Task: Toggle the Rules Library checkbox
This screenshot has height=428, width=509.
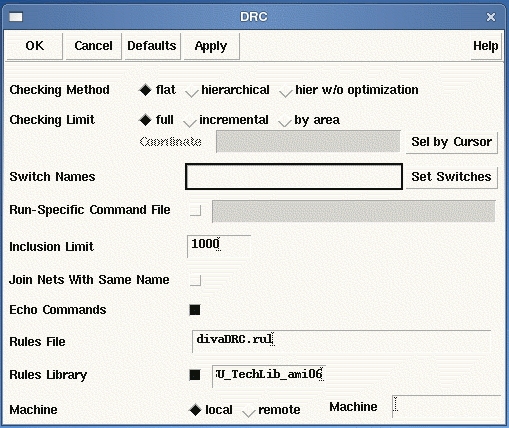Action: point(195,375)
